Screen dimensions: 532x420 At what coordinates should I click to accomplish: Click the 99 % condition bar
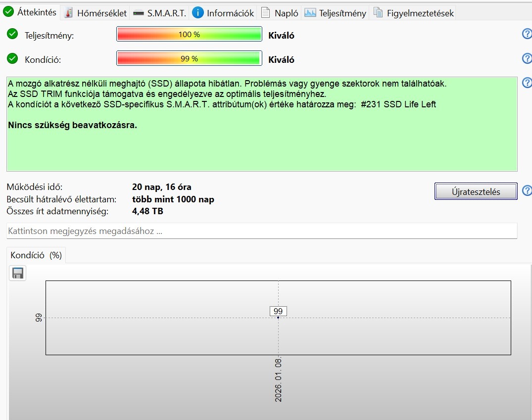pos(189,58)
